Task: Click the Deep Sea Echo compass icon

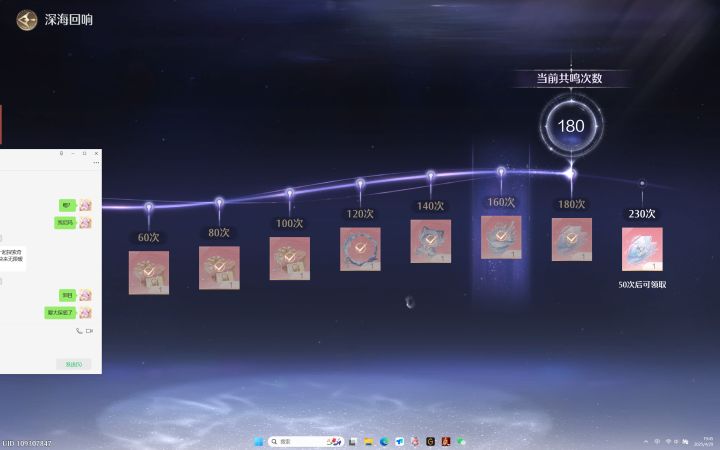Action: click(27, 20)
